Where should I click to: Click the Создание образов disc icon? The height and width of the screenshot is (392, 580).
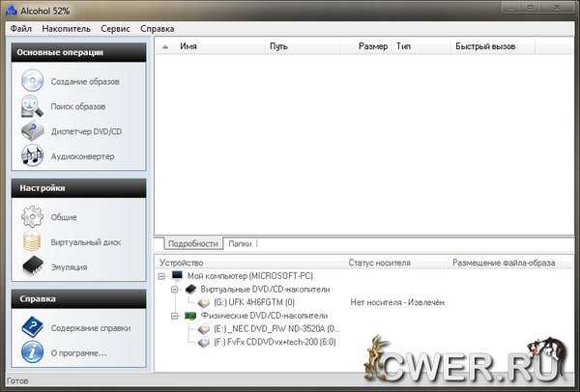point(32,80)
